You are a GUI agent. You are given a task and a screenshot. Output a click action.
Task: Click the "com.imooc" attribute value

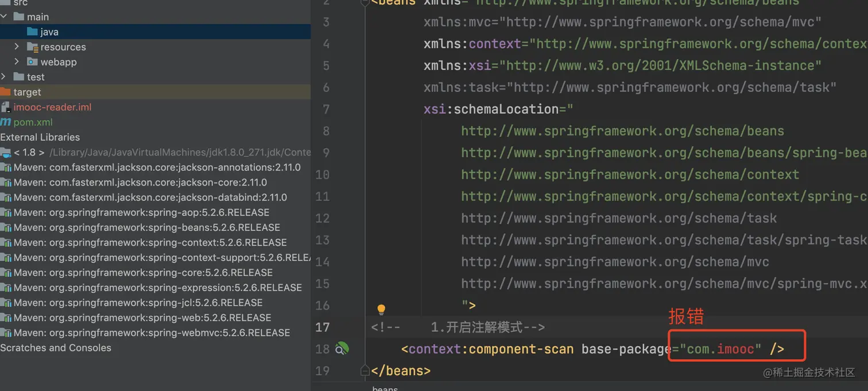(x=721, y=349)
